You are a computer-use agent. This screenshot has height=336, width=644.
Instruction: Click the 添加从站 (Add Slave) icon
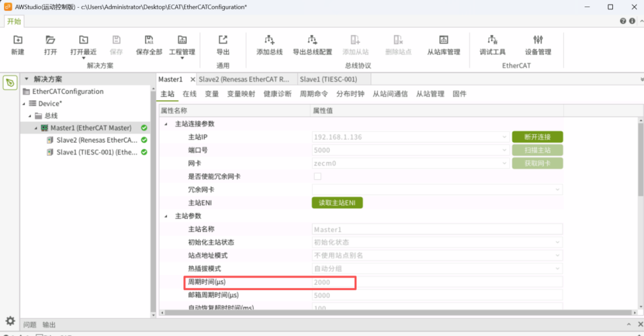(x=355, y=40)
